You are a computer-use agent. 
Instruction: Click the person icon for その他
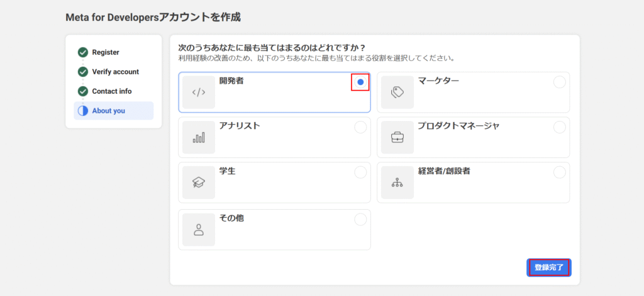click(x=199, y=229)
